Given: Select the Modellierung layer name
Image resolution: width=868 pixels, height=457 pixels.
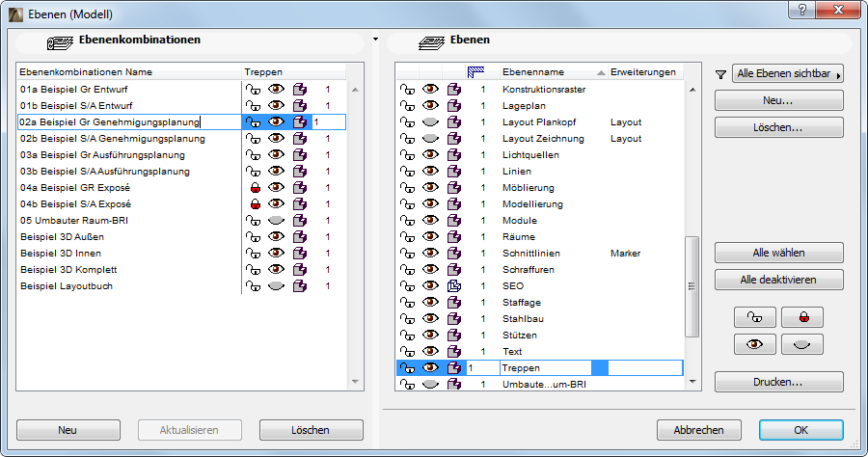Looking at the screenshot, I should coord(532,204).
